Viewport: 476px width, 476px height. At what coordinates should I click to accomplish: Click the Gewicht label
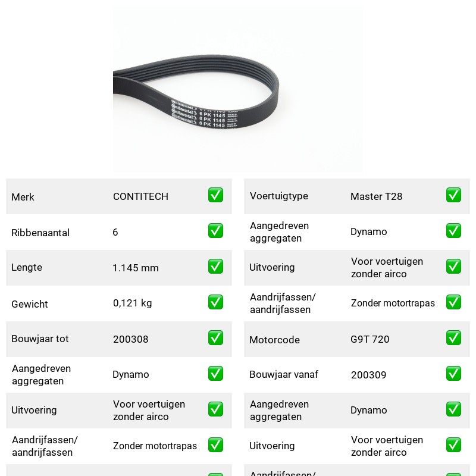(29, 304)
